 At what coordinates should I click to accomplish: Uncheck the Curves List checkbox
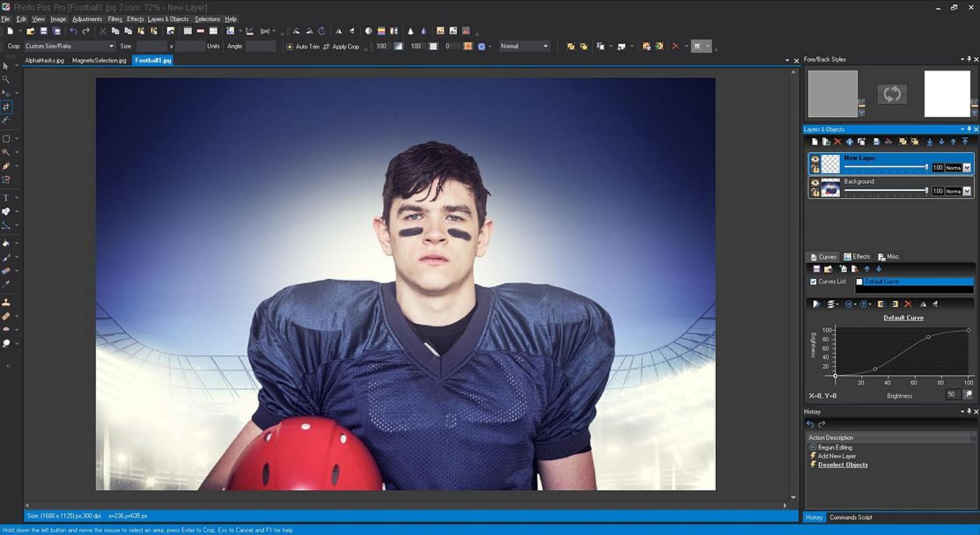[813, 281]
